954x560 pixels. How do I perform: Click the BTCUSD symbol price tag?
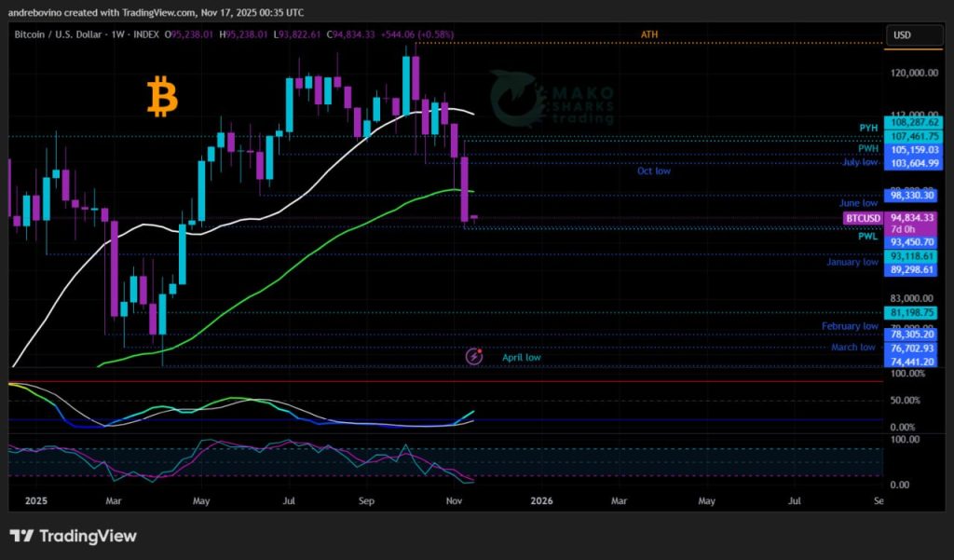pos(862,218)
